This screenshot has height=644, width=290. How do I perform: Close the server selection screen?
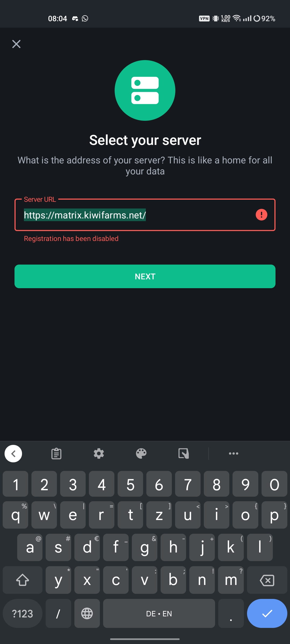tap(16, 44)
